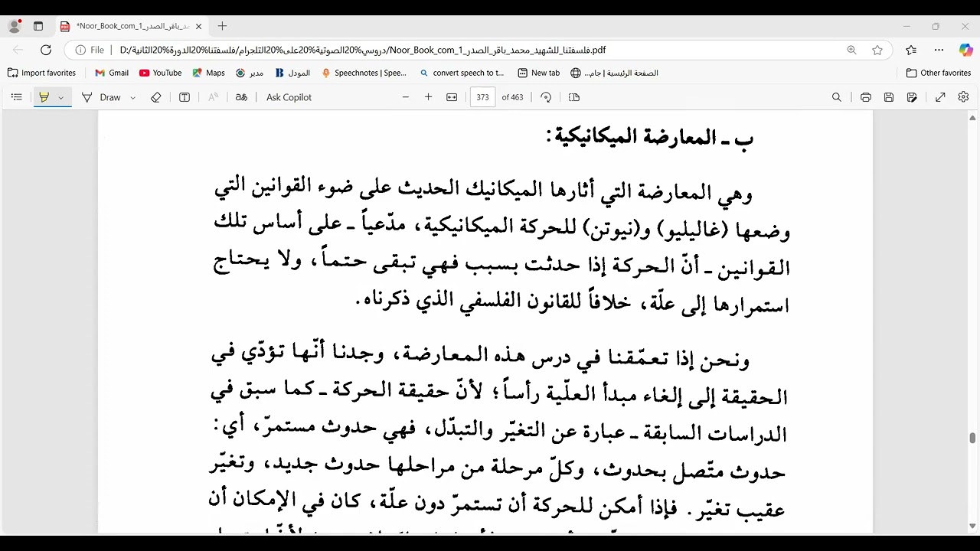Click the Ask Copilot button
Screen dimensions: 980x551
point(289,97)
